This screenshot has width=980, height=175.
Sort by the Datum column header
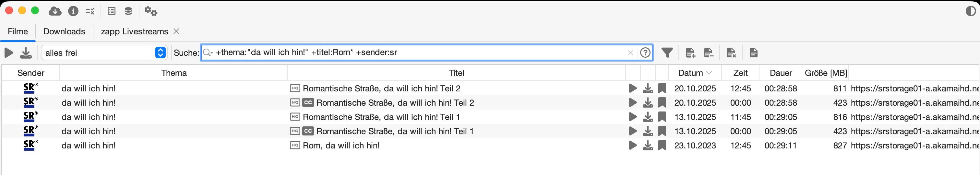point(690,73)
